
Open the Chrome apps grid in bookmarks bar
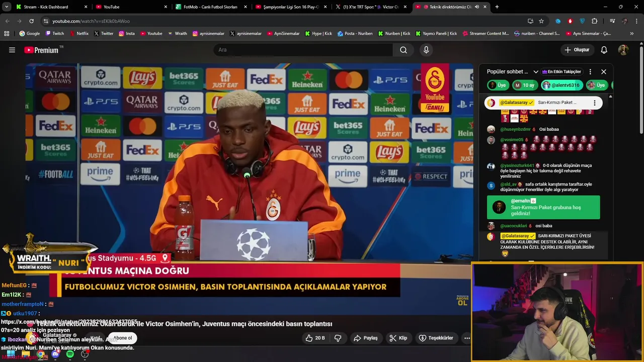7,34
